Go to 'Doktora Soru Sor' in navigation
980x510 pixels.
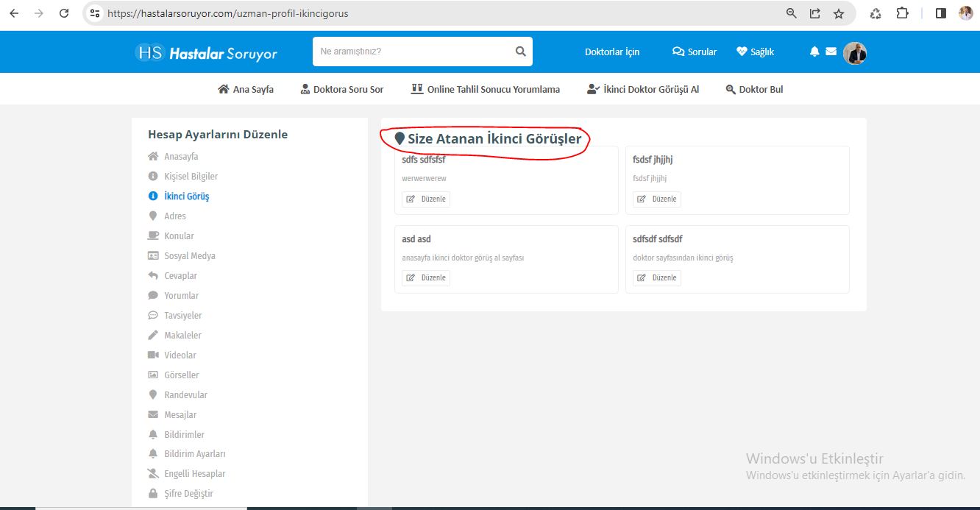pyautogui.click(x=342, y=89)
